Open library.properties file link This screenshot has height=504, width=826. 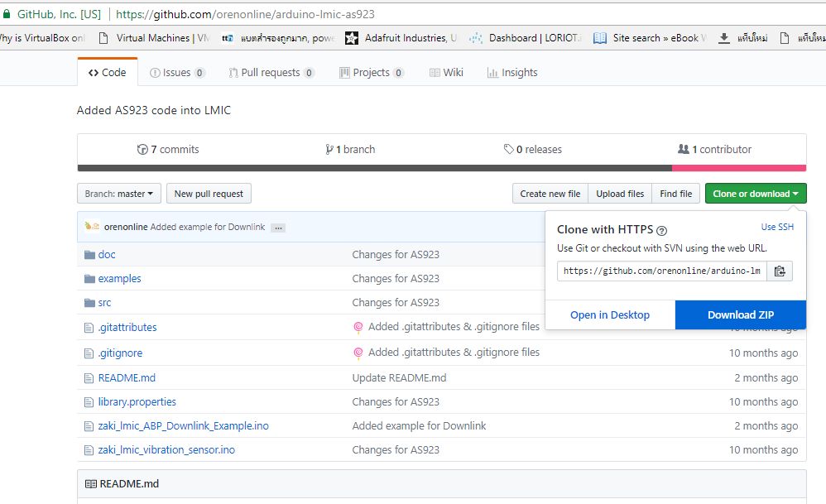[137, 402]
